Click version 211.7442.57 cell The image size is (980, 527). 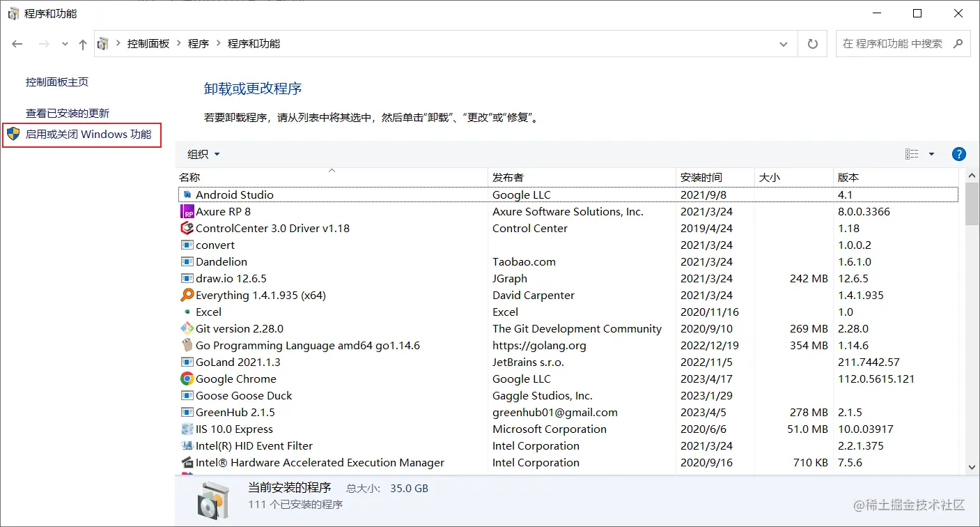[869, 362]
